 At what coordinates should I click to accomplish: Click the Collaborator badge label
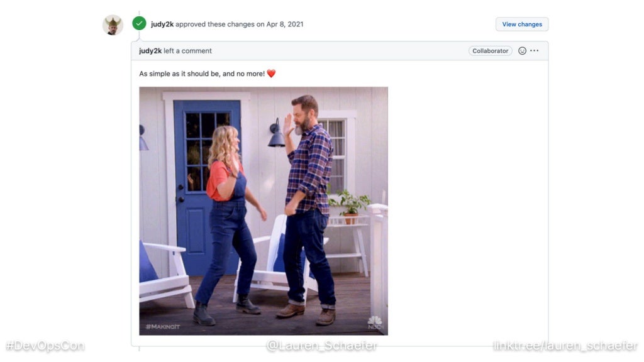click(x=491, y=51)
